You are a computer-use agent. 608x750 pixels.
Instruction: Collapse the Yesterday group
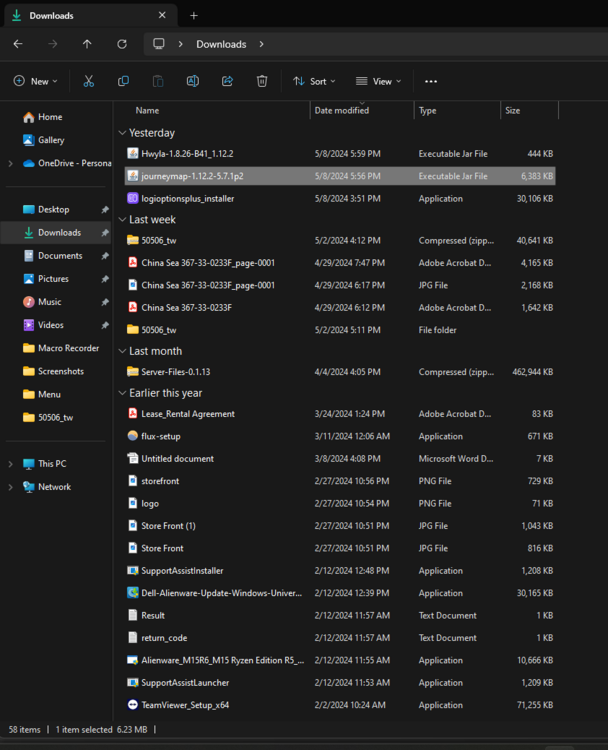tap(122, 133)
